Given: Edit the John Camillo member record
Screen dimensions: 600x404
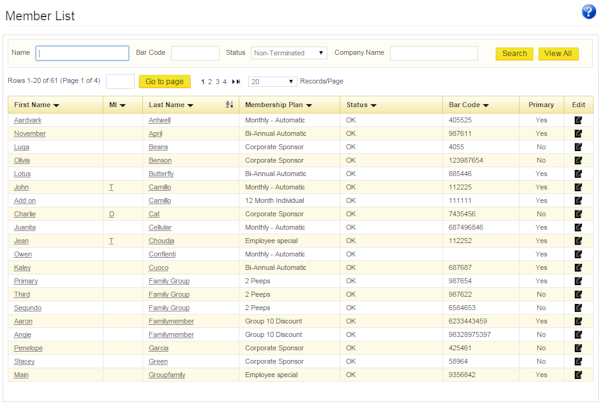Looking at the screenshot, I should pos(578,187).
